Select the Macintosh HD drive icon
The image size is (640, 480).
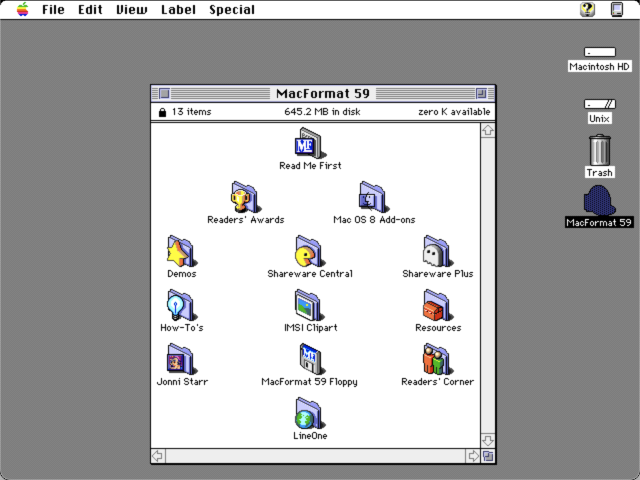click(x=600, y=52)
